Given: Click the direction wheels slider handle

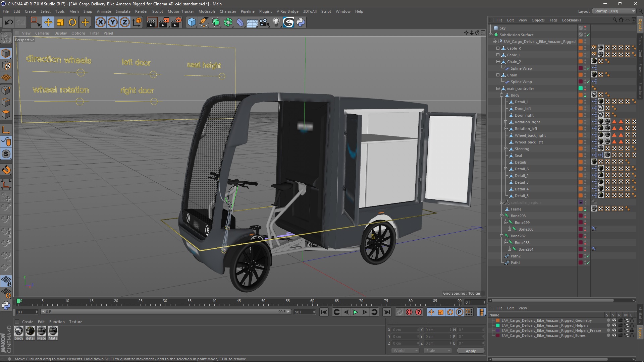Looking at the screenshot, I should 80,72.
